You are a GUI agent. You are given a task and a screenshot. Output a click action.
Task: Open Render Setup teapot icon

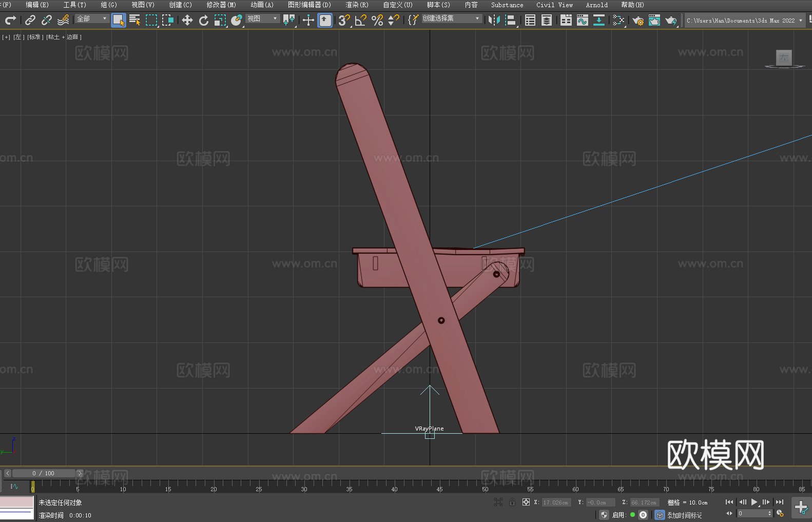638,20
